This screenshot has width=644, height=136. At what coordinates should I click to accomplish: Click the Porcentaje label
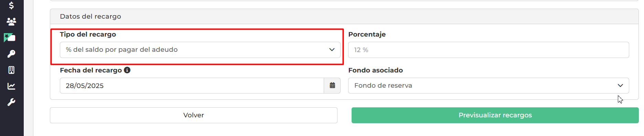[x=367, y=35]
